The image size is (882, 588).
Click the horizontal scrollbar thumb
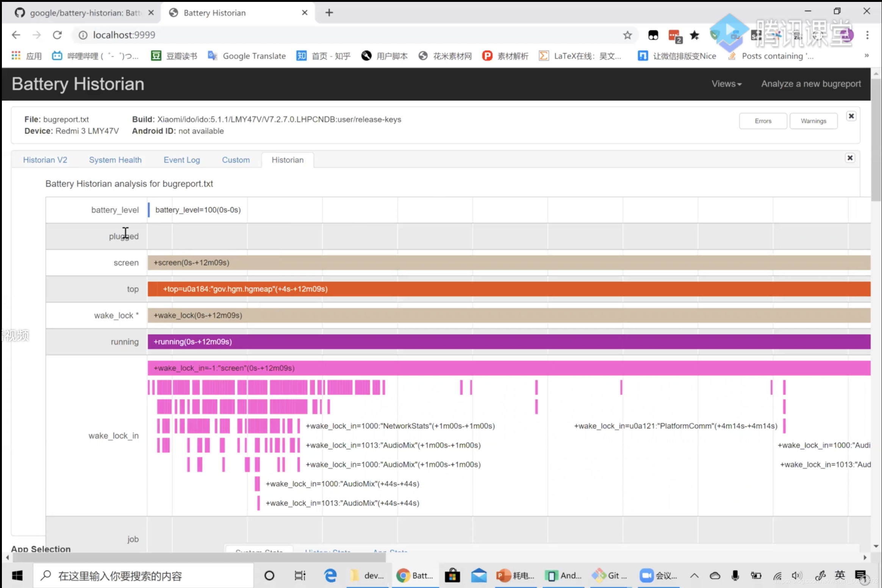(199, 557)
